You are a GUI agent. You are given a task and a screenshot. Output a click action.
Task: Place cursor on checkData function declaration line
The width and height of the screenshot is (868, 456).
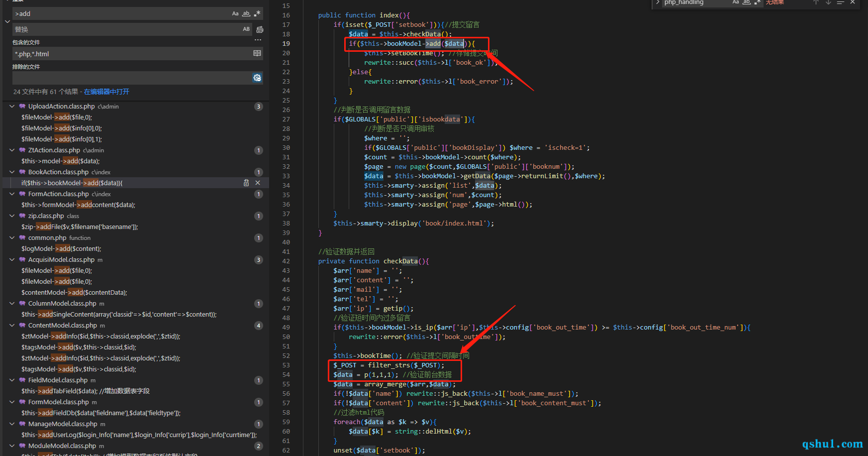(x=374, y=261)
